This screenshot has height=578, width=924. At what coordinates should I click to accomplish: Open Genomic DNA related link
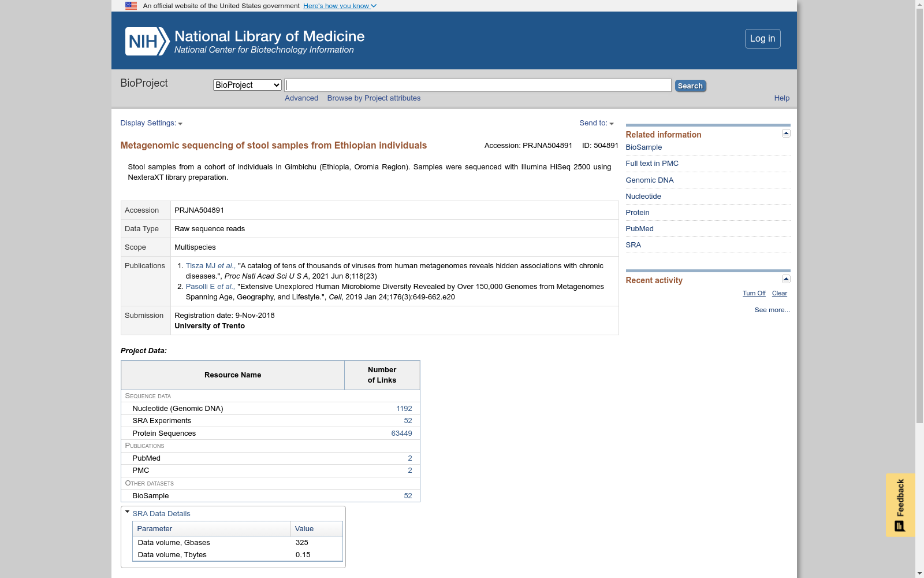[649, 180]
